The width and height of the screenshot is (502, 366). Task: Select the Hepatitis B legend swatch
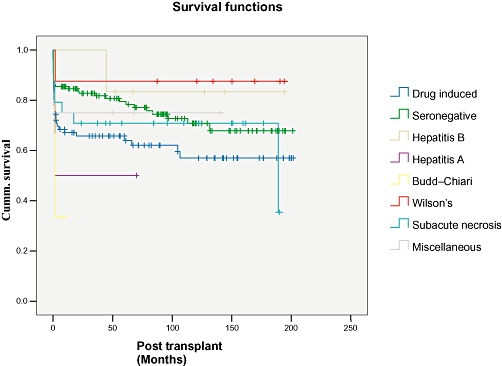coord(399,136)
